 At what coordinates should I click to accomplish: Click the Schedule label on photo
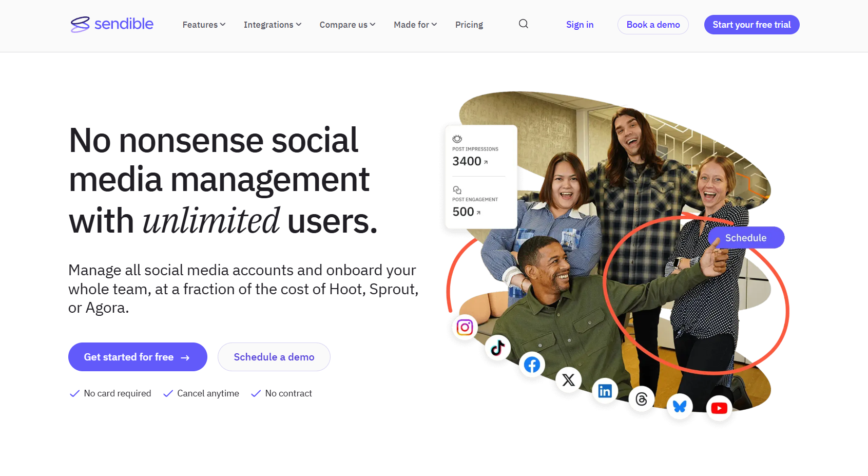point(746,238)
